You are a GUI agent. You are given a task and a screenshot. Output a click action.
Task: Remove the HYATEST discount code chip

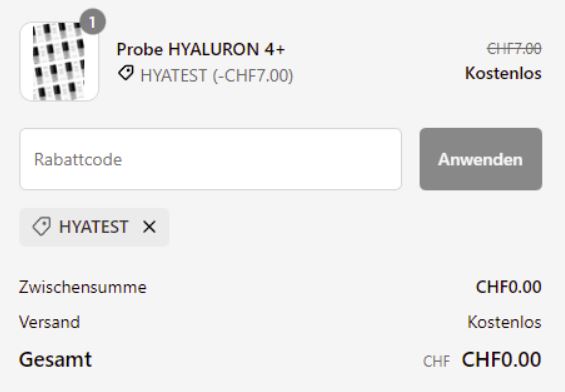(x=149, y=227)
